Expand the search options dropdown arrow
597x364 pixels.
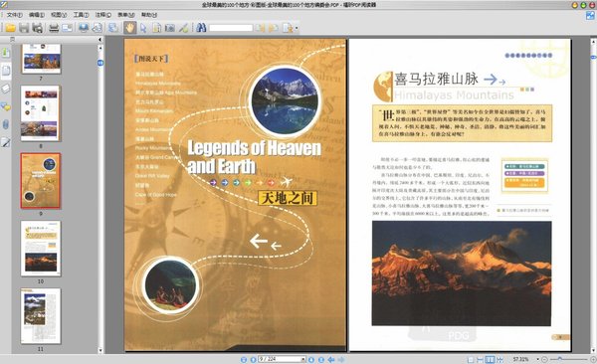click(x=297, y=28)
